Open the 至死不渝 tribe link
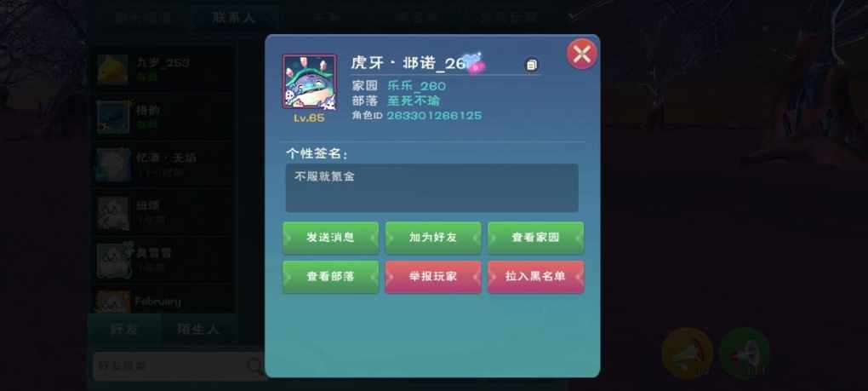The image size is (868, 391). pos(414,101)
